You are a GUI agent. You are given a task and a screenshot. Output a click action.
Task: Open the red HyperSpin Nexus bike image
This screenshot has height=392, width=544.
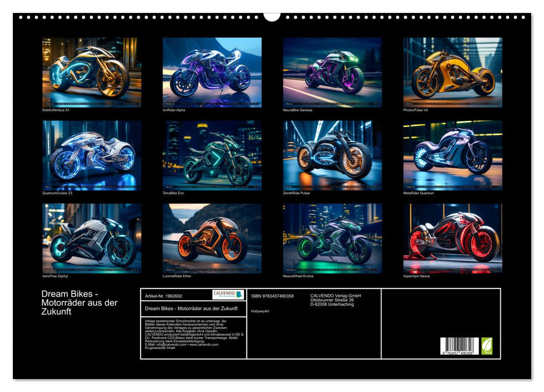(x=452, y=238)
